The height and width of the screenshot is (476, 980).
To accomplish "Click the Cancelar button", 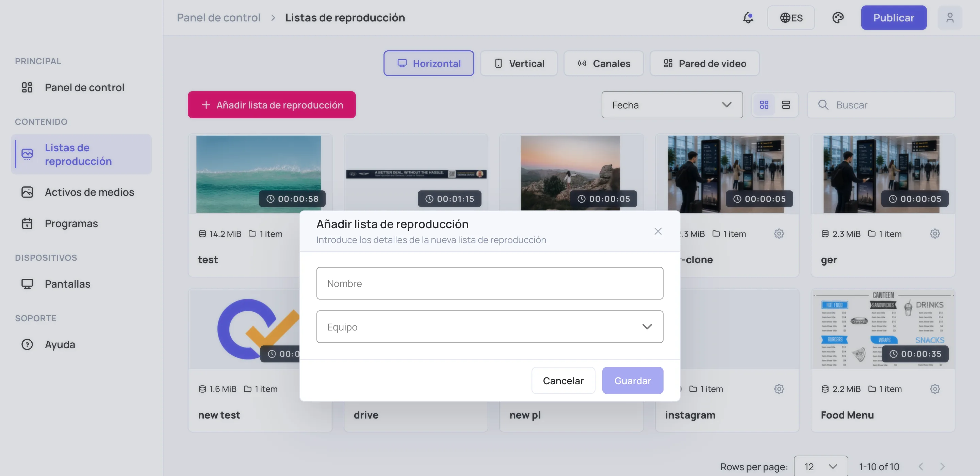I will tap(563, 380).
